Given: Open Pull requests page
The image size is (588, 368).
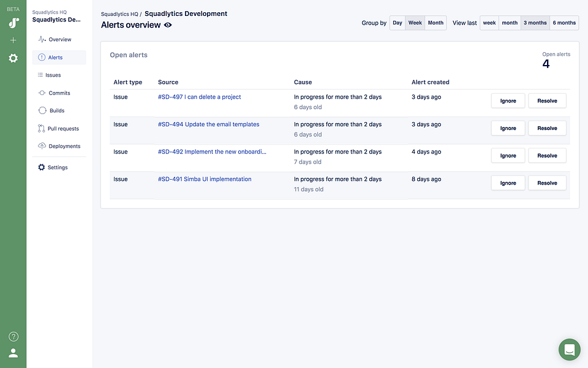Looking at the screenshot, I should tap(59, 128).
